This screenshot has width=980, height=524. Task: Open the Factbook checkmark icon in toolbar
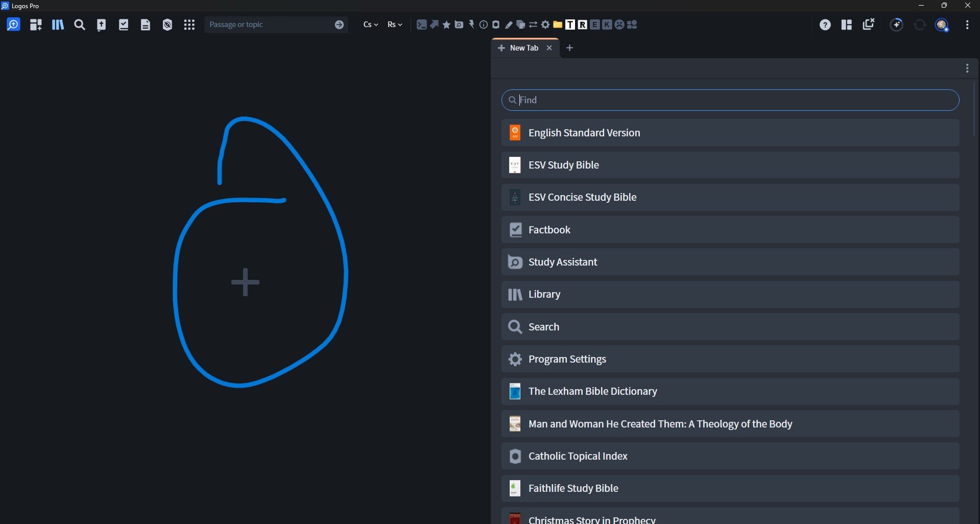(124, 25)
